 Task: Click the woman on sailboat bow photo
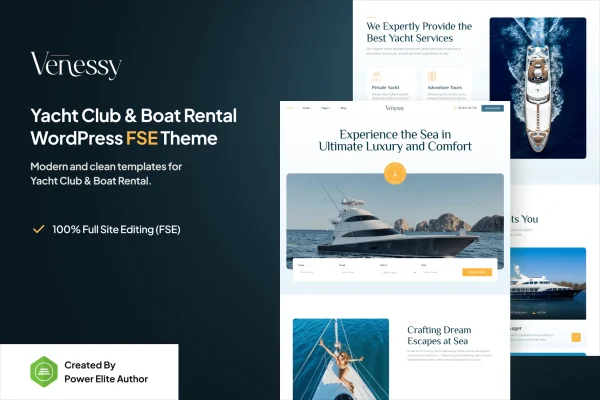tap(341, 359)
